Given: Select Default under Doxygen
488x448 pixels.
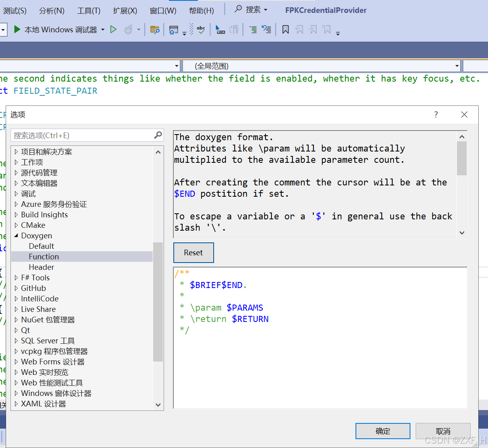Looking at the screenshot, I should pos(41,246).
